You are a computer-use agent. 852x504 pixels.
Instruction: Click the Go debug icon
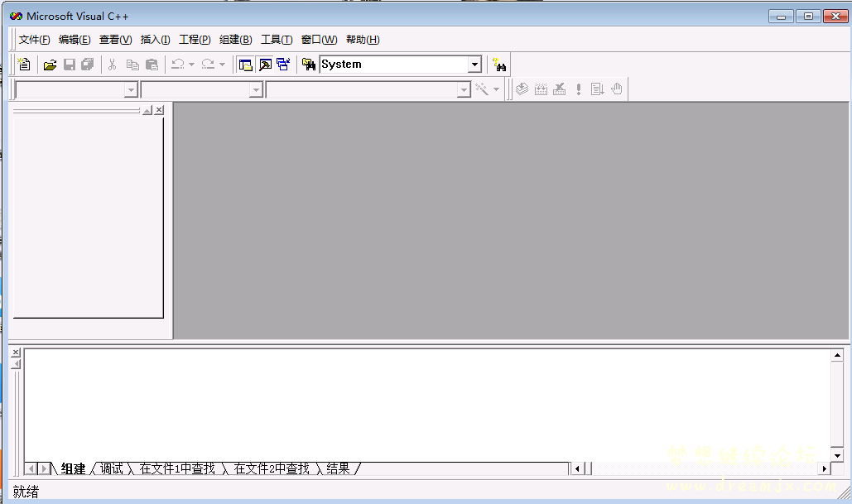coord(597,89)
